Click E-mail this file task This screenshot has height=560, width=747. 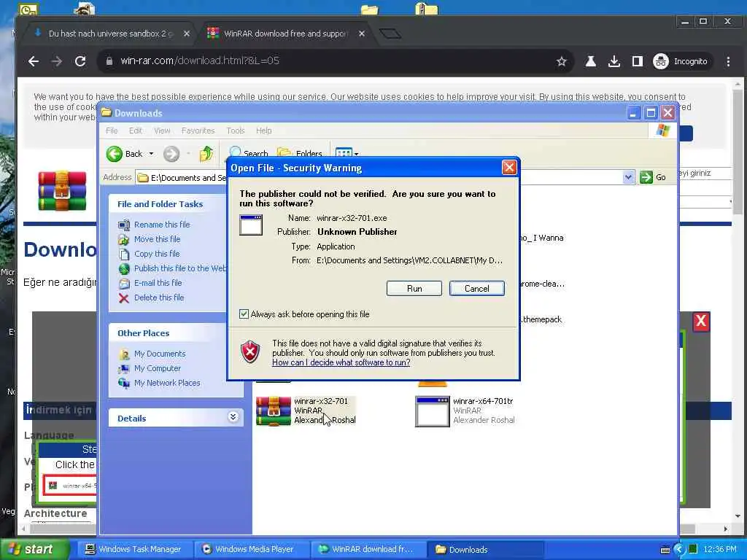click(x=158, y=283)
